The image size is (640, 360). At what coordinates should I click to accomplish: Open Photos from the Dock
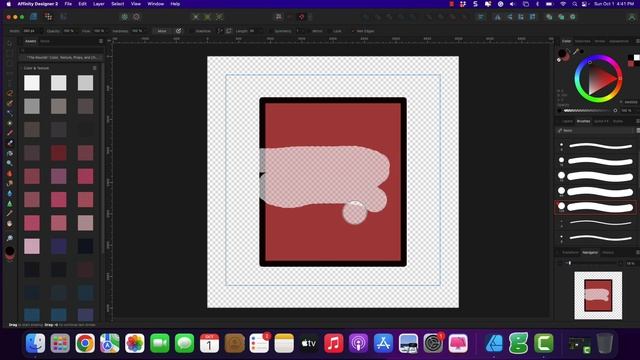(x=135, y=343)
